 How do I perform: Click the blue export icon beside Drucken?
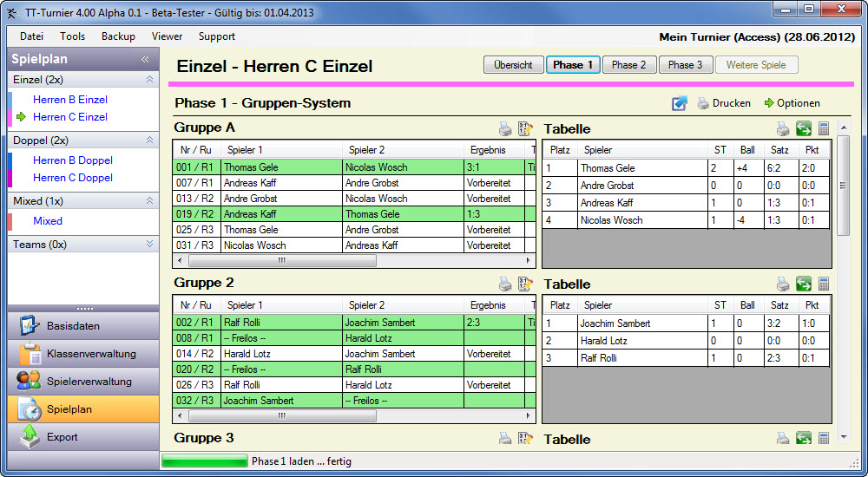pyautogui.click(x=680, y=103)
